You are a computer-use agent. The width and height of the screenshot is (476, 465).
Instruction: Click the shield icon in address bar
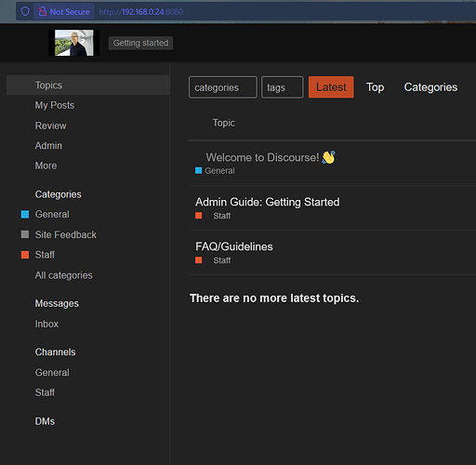(25, 11)
